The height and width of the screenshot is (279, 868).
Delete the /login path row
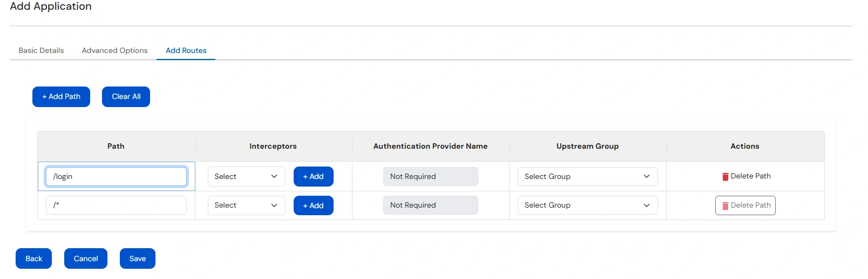click(x=745, y=176)
